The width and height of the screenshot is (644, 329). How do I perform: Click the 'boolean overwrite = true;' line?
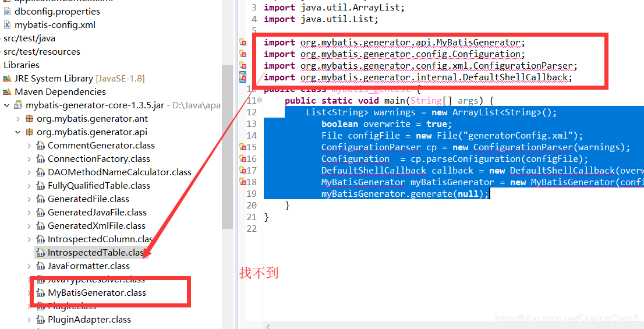pyautogui.click(x=387, y=124)
